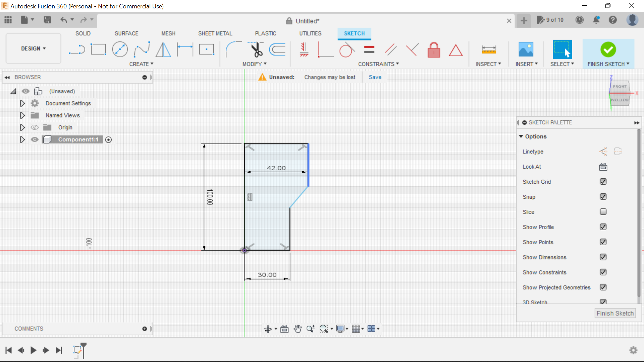
Task: Enable the Slice option in Sketch Palette
Action: click(603, 212)
